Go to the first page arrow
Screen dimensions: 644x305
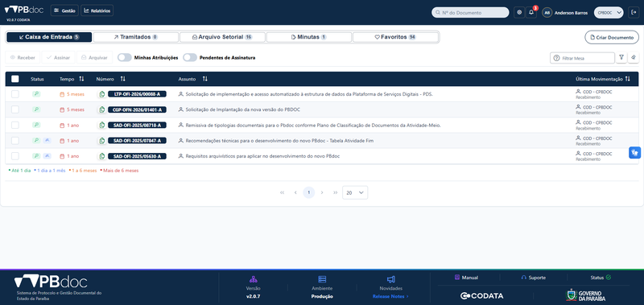283,192
